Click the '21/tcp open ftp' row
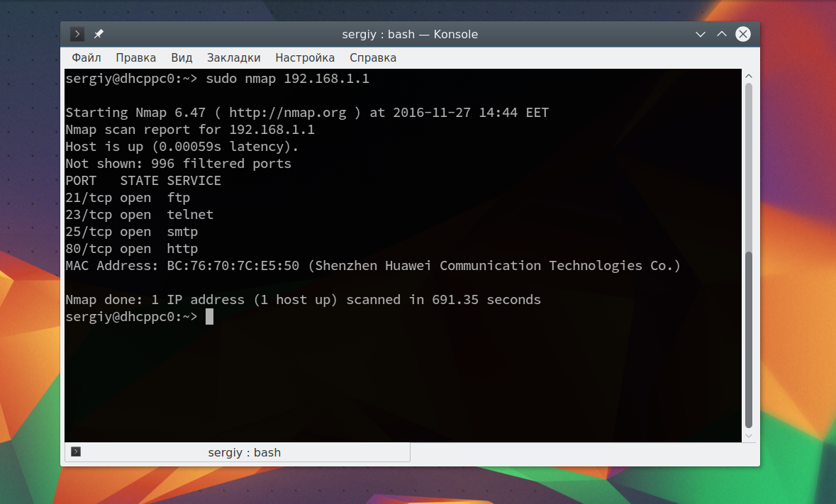The width and height of the screenshot is (836, 504). coord(128,198)
